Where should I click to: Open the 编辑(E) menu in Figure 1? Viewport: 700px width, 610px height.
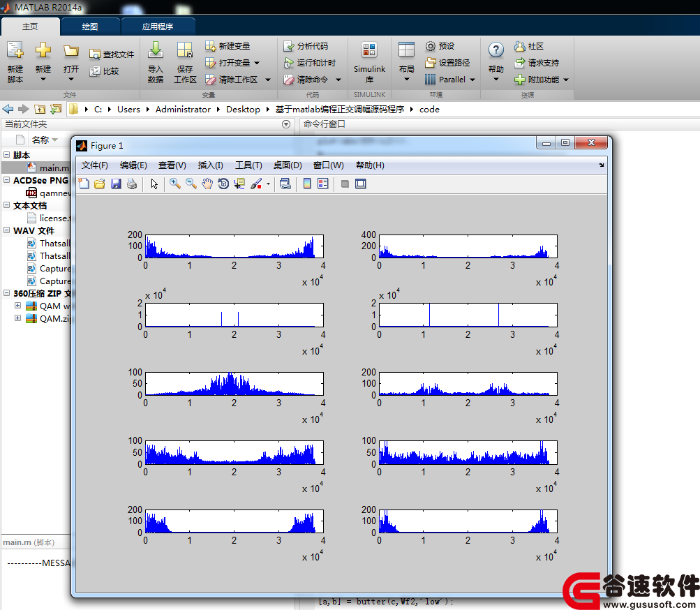coord(133,165)
